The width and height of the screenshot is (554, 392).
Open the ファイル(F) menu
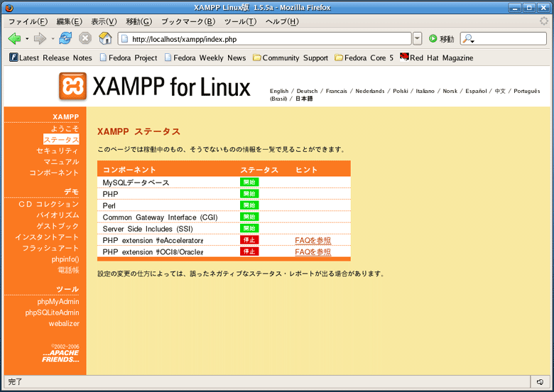[28, 21]
